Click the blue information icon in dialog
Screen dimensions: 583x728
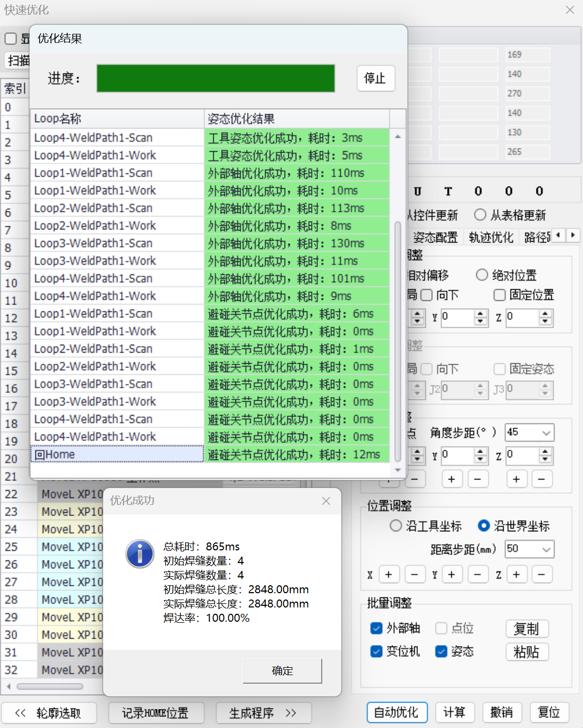point(140,554)
